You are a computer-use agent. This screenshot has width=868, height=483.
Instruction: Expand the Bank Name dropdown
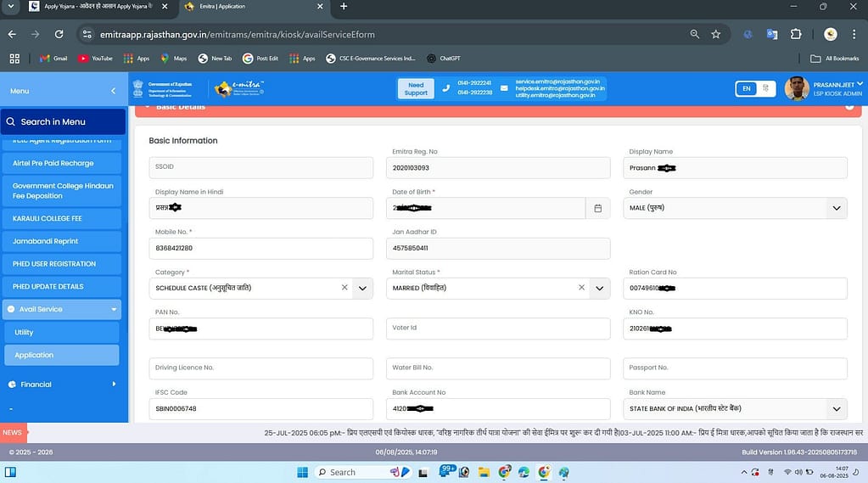click(x=837, y=409)
